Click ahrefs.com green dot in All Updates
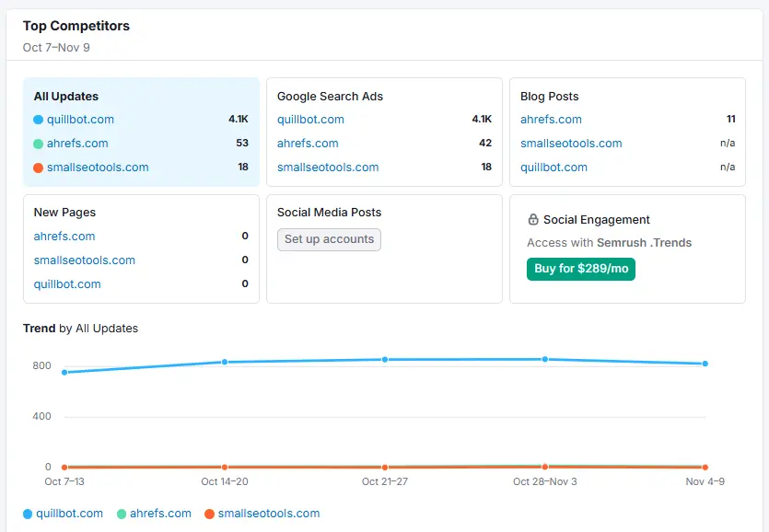Image resolution: width=769 pixels, height=532 pixels. tap(39, 144)
